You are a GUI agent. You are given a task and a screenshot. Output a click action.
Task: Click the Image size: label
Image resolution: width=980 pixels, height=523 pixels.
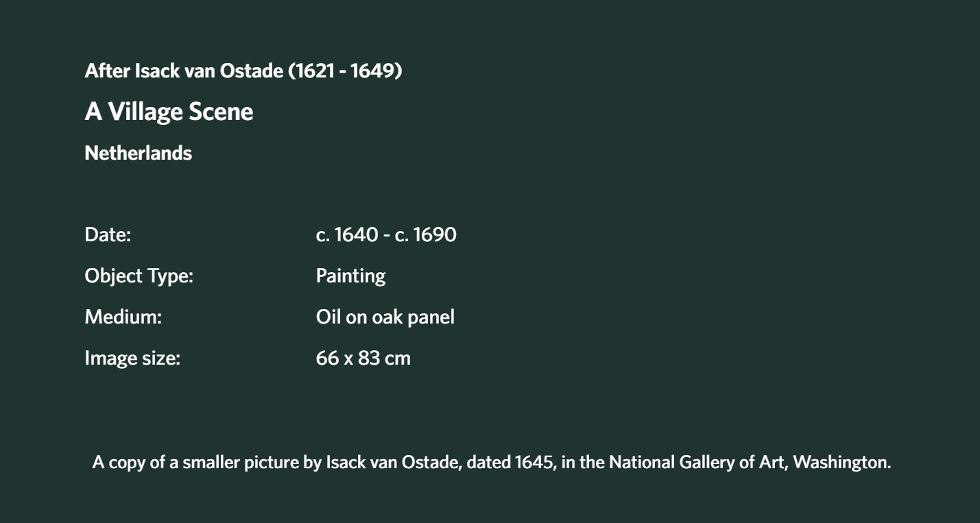(x=132, y=358)
